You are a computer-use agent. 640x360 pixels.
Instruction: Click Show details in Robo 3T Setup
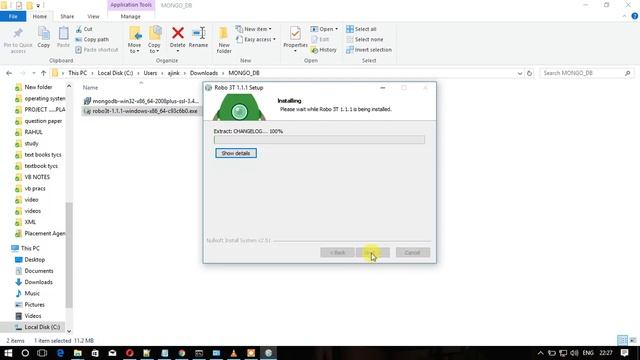point(236,153)
